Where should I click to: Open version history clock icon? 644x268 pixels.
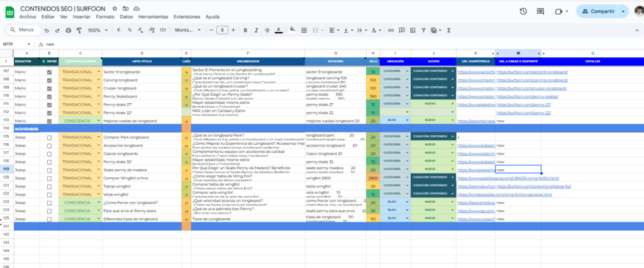[523, 11]
